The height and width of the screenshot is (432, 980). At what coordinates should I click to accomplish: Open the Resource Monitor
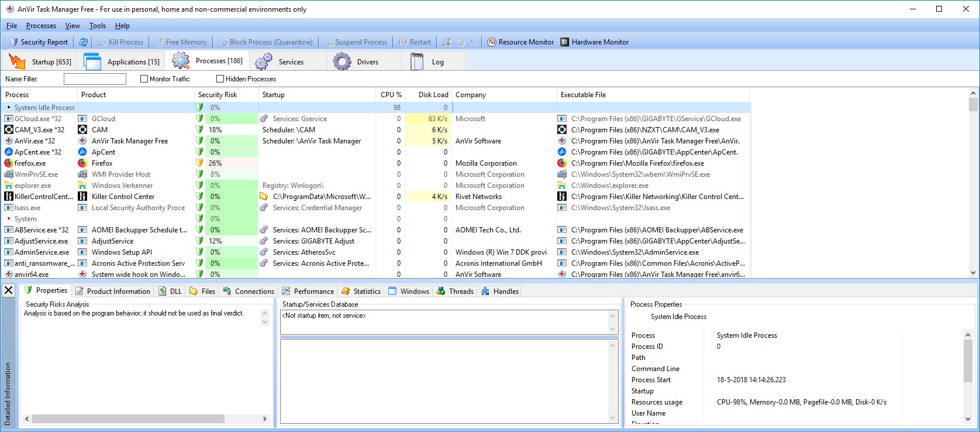click(520, 42)
